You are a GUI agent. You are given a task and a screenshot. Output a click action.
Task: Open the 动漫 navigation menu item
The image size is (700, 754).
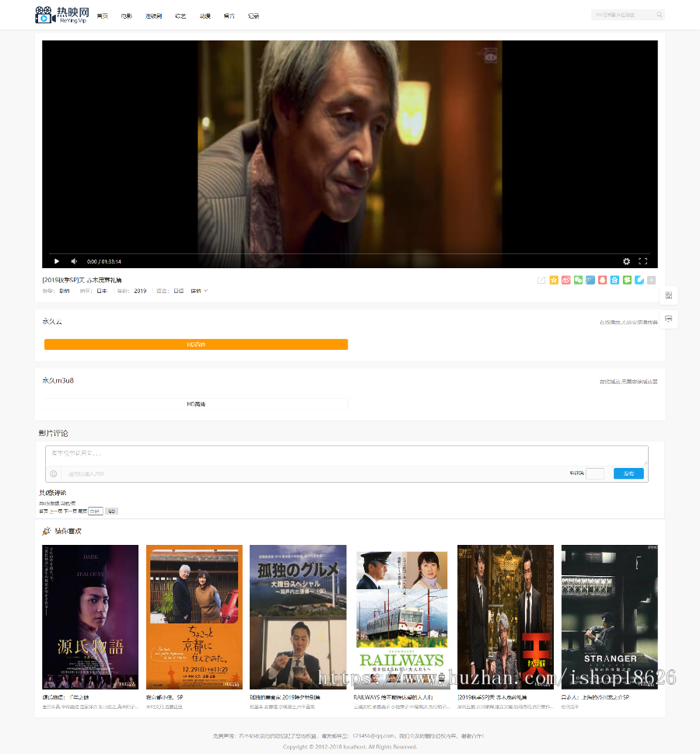(205, 15)
